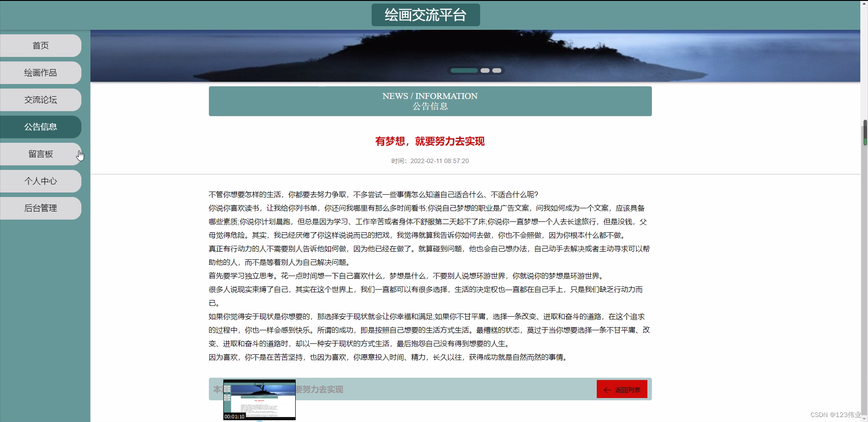This screenshot has height=422, width=868.
Task: Click the 绘画交流平台 site title banner
Action: click(x=425, y=14)
